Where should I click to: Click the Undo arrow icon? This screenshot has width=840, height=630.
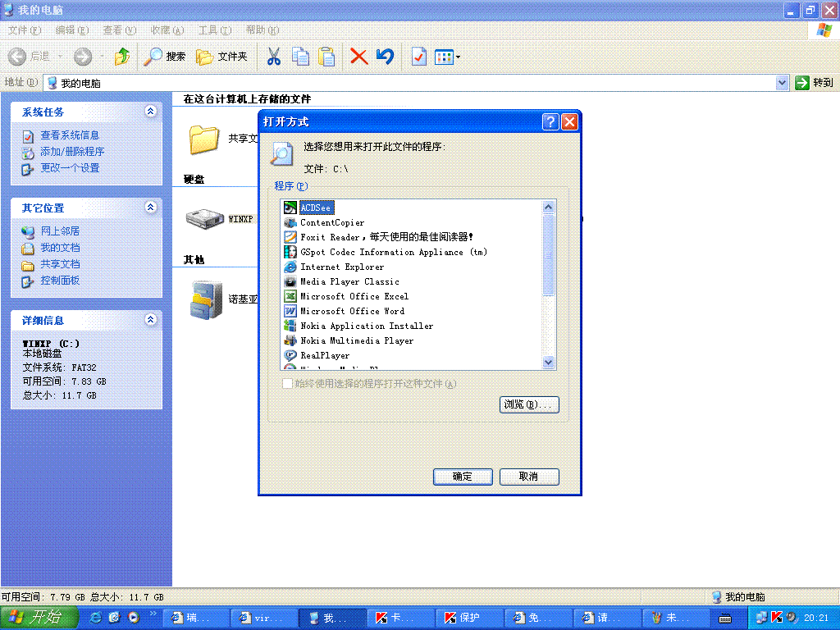[385, 57]
